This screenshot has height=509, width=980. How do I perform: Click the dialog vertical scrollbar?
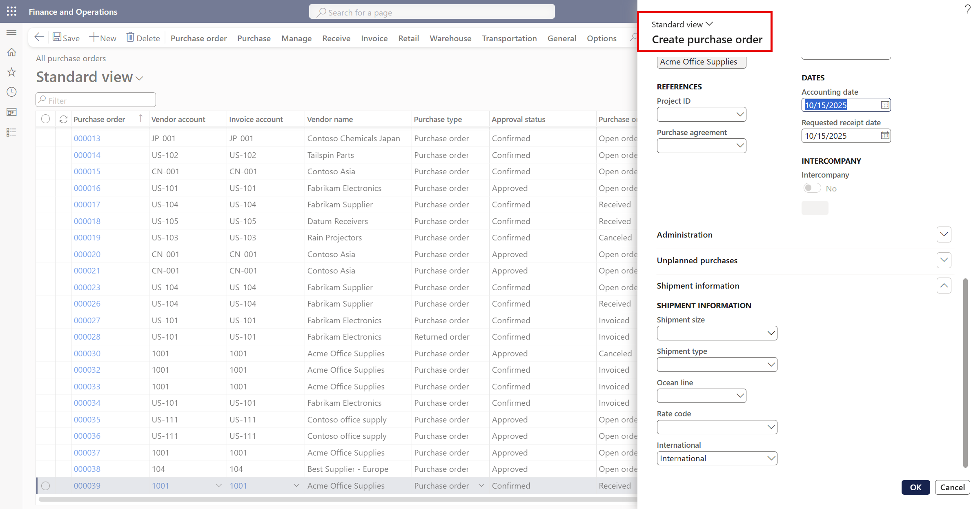(965, 372)
